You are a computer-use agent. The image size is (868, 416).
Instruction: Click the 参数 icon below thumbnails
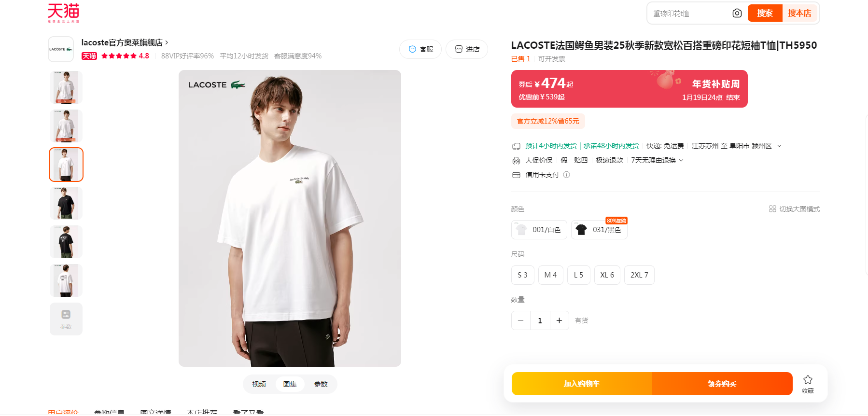[x=66, y=319]
